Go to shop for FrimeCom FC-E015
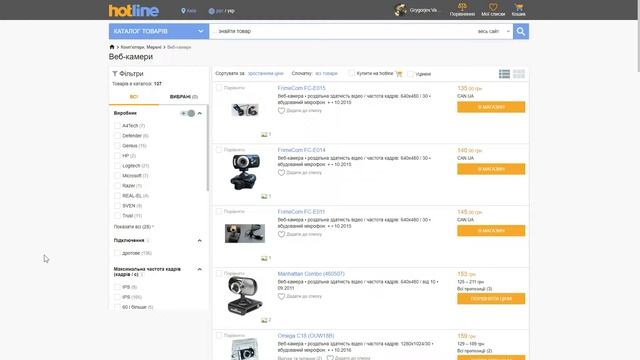Image resolution: width=640 pixels, height=360 pixels. (491, 107)
